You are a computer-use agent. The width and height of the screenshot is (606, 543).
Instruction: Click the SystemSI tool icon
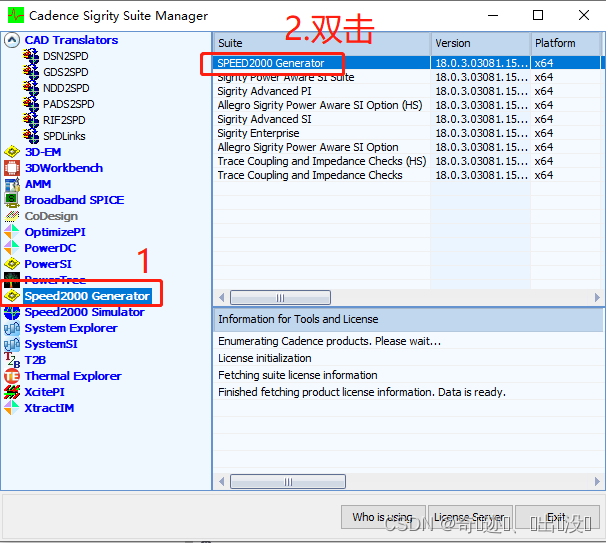click(x=12, y=344)
